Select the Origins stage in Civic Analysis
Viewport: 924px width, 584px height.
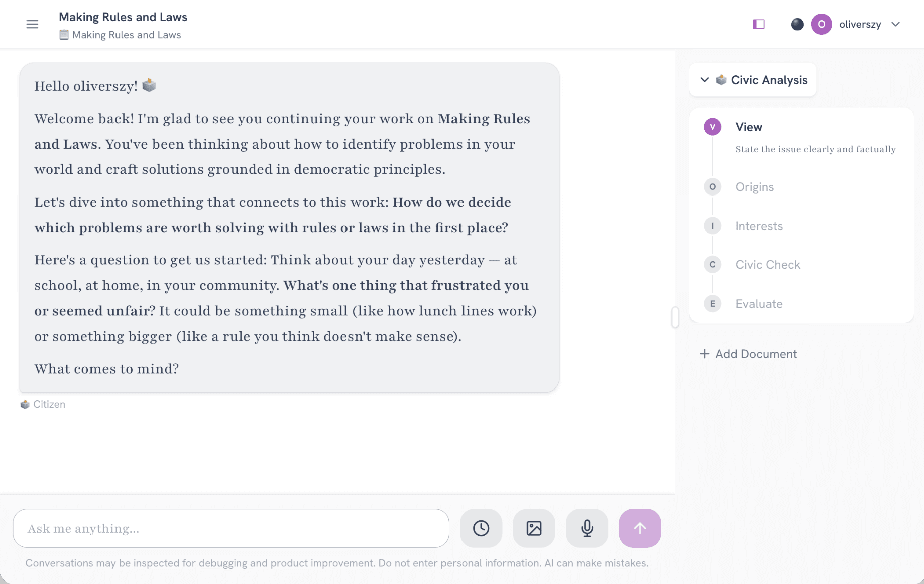click(x=712, y=186)
